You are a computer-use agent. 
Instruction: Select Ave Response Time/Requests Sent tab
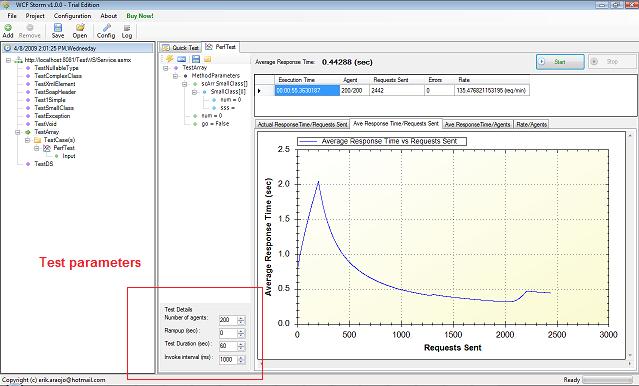(396, 124)
